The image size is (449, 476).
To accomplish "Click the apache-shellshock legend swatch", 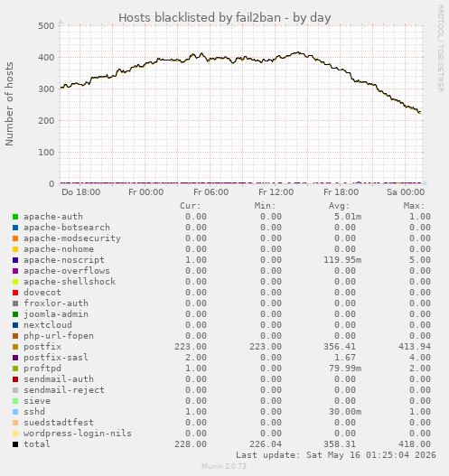I will tap(15, 282).
